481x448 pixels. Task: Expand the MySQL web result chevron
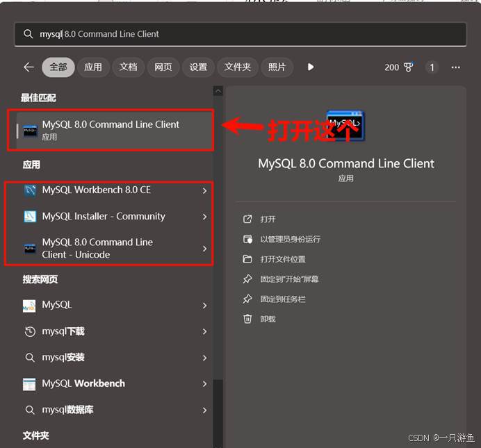tap(204, 306)
